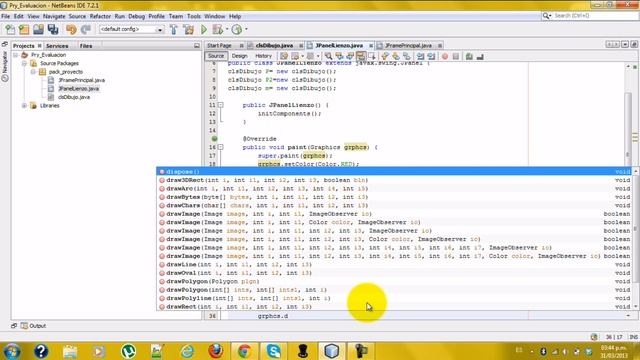Switch to the JFramePrincipal.java editor tab
This screenshot has width=640, height=360.
pos(408,45)
